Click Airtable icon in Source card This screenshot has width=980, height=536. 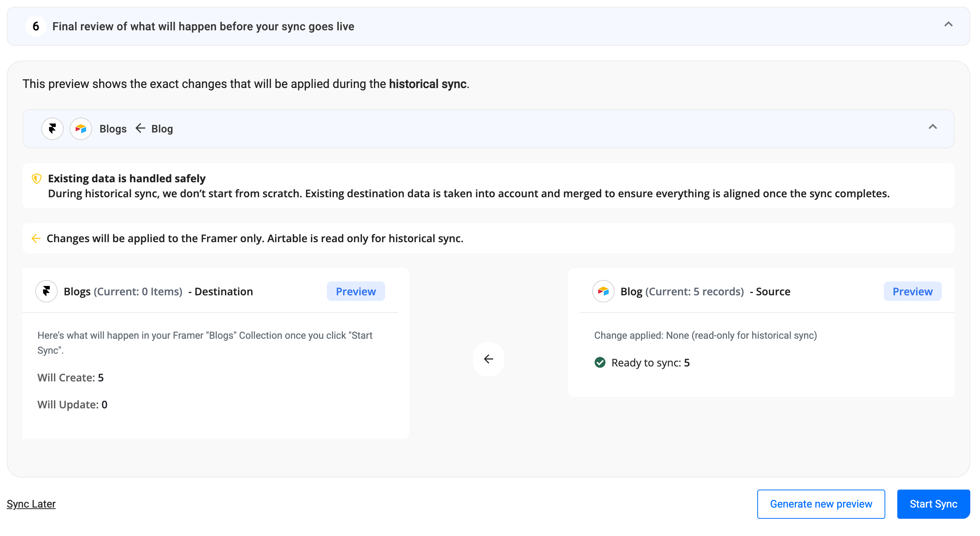(x=603, y=292)
